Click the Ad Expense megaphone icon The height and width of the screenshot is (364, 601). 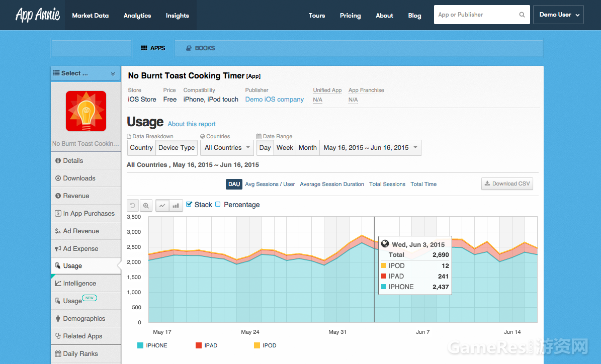pyautogui.click(x=58, y=249)
